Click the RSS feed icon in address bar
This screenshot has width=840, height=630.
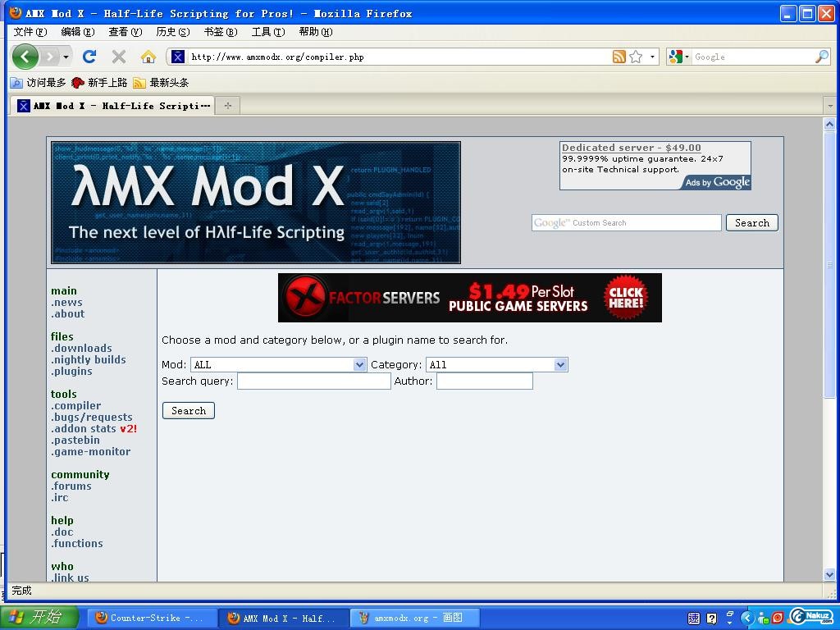619,57
